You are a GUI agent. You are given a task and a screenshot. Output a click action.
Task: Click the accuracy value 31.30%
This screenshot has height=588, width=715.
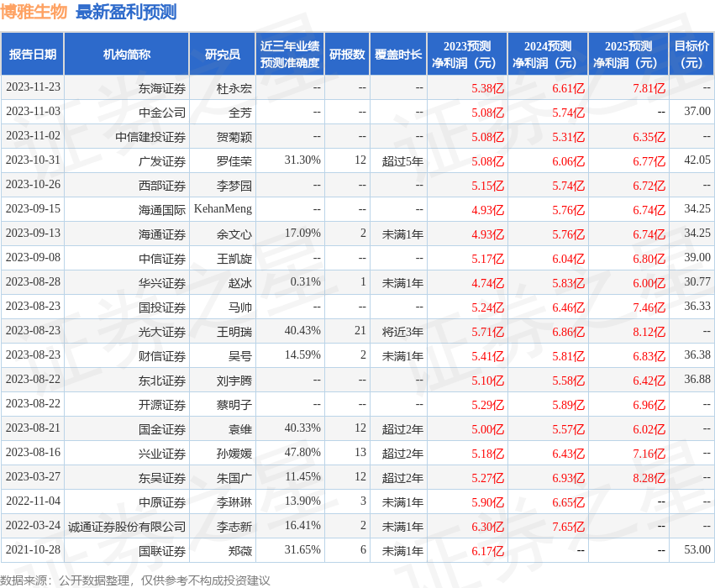tap(302, 160)
